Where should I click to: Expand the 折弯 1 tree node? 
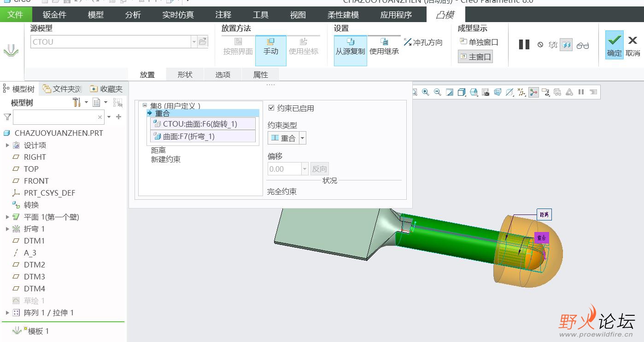7,229
